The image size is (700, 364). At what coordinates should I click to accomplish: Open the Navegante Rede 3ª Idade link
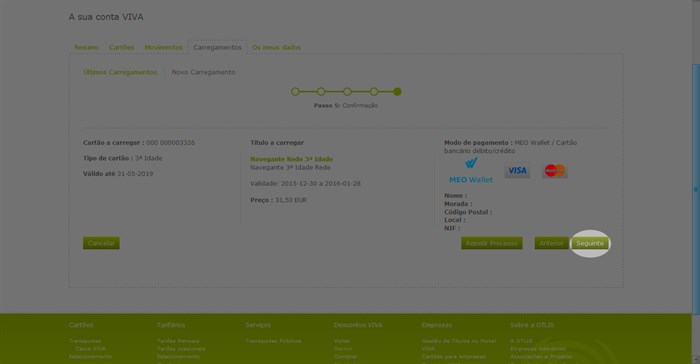[x=292, y=159]
